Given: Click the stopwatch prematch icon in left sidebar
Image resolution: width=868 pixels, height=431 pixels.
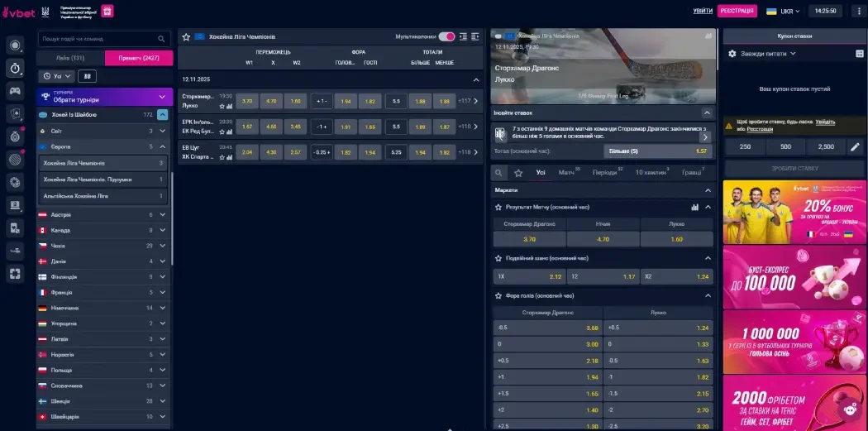Looking at the screenshot, I should point(15,67).
